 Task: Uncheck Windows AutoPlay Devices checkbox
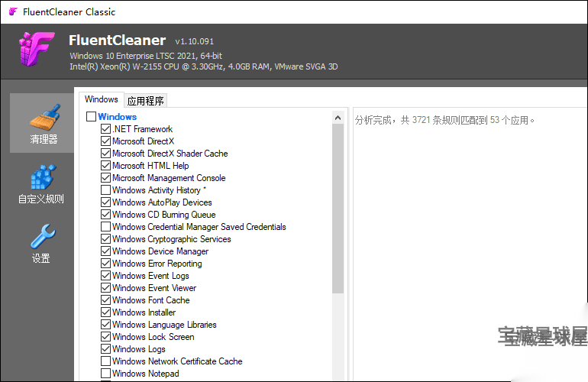click(x=105, y=202)
